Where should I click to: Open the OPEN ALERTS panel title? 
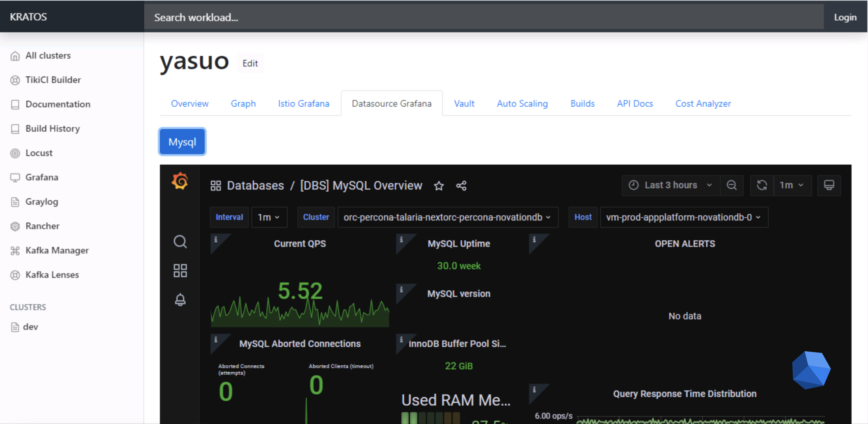coord(685,244)
